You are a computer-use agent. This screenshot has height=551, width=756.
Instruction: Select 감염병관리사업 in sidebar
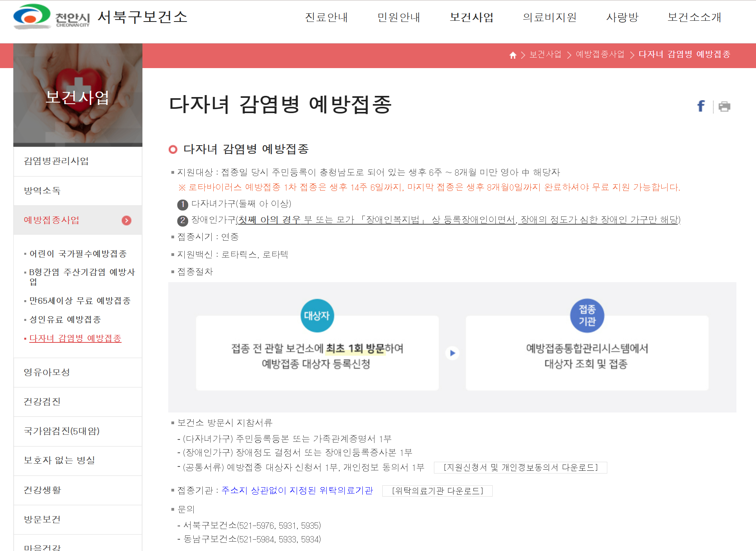(78, 161)
